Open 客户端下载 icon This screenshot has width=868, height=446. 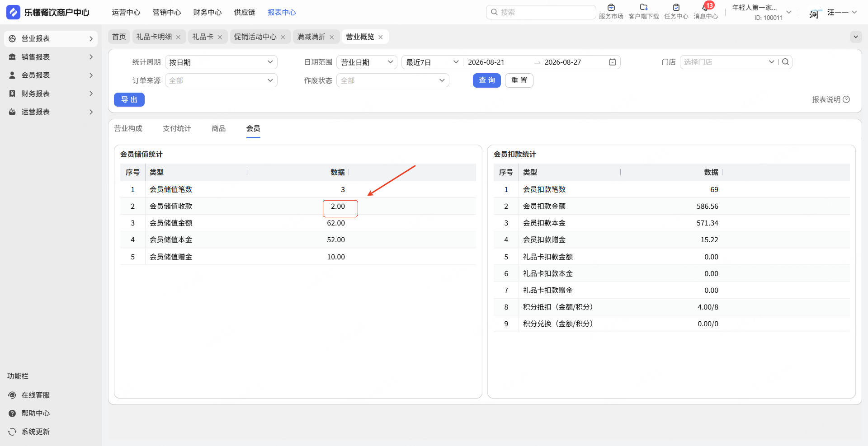[x=644, y=7]
